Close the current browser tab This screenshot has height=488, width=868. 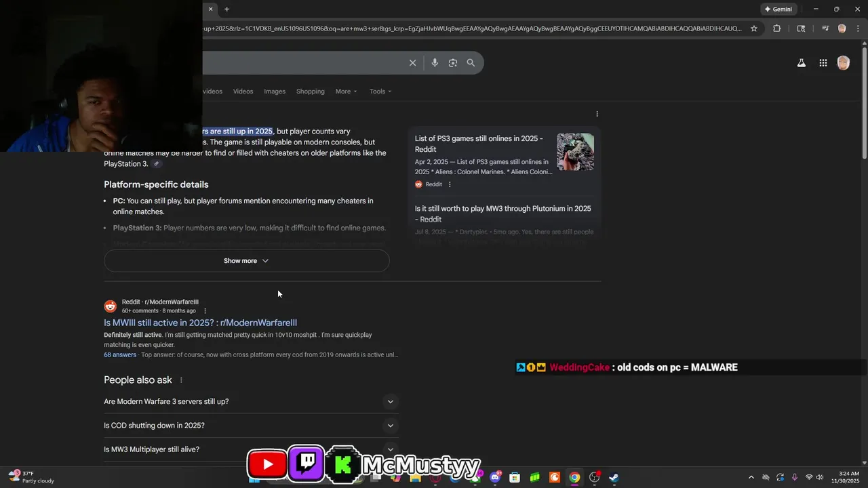click(x=210, y=9)
